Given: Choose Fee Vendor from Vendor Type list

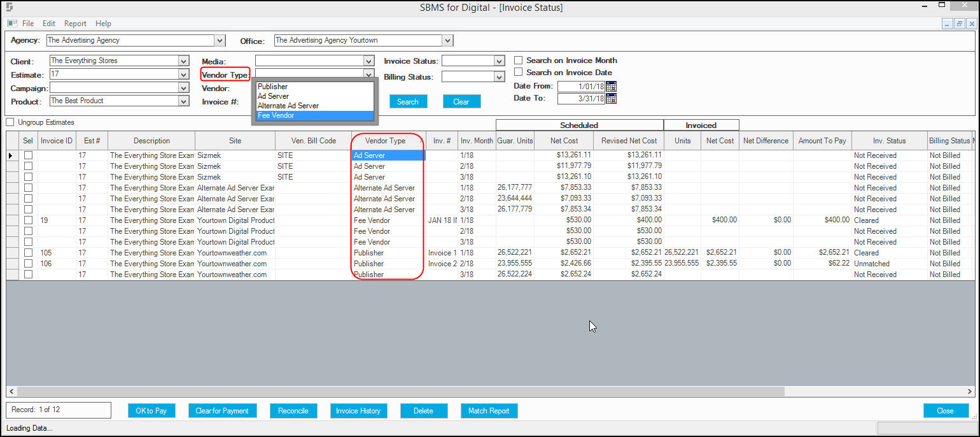Looking at the screenshot, I should (x=314, y=115).
